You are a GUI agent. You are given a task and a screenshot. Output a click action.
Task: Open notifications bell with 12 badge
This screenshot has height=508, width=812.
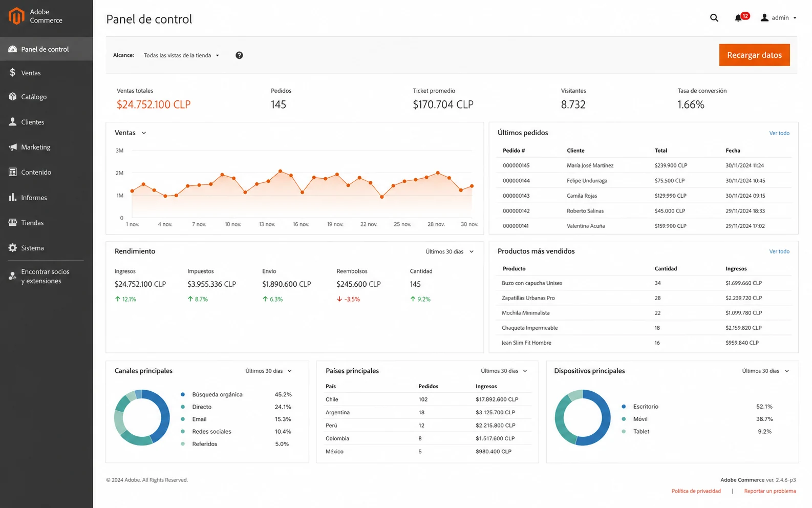point(741,17)
